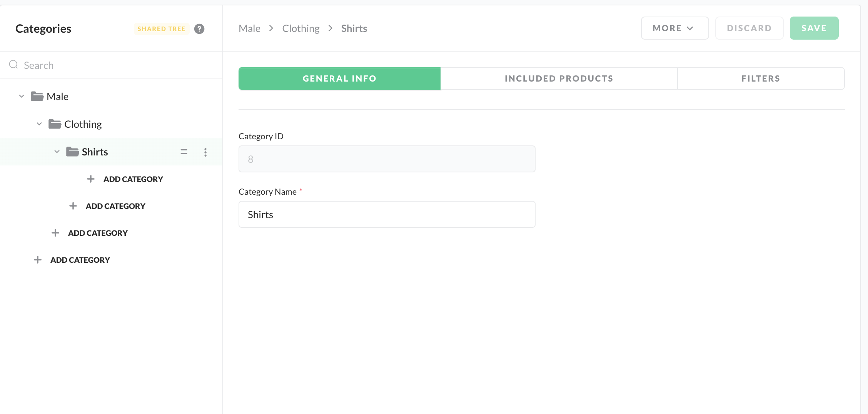Click the Category Name input field

[387, 214]
